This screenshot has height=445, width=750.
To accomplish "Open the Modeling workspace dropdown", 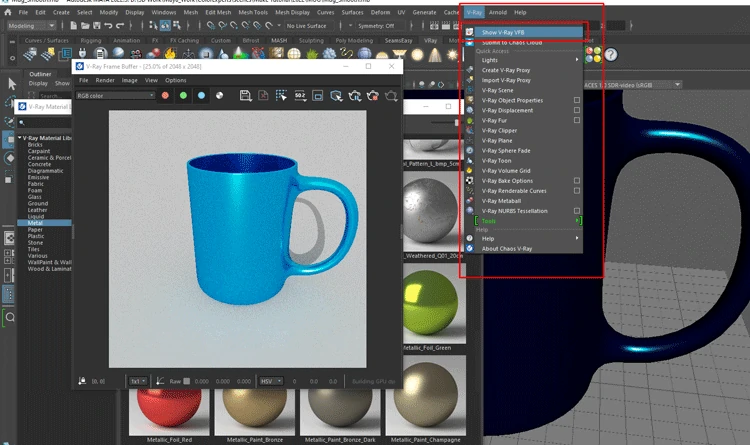I will (33, 24).
